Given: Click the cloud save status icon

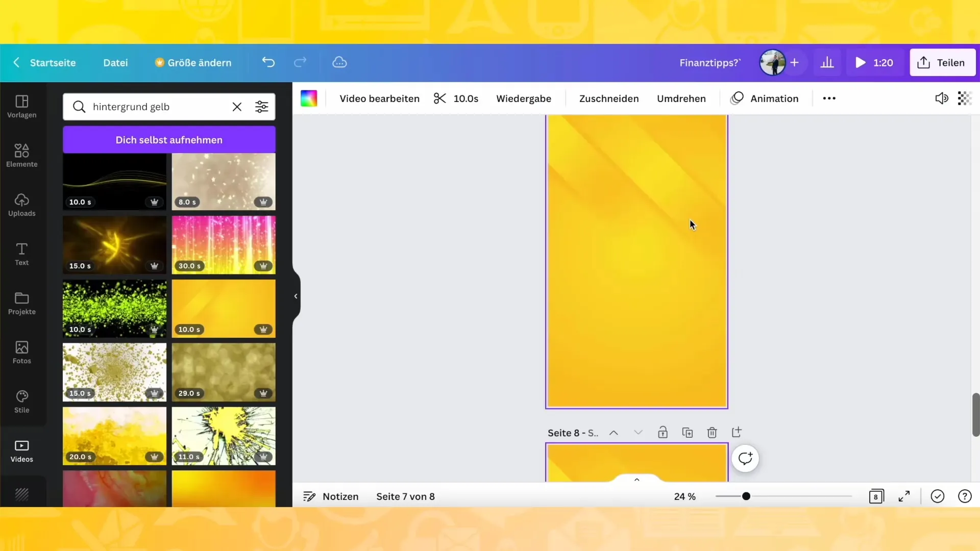Looking at the screenshot, I should tap(339, 62).
